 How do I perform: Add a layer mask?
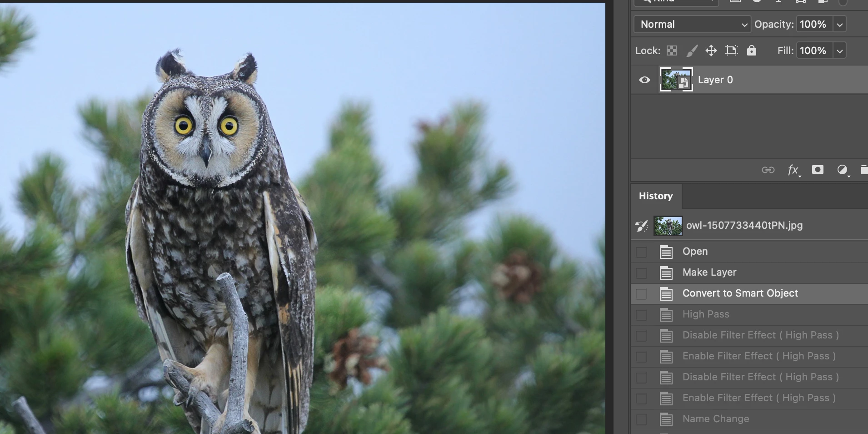point(818,170)
